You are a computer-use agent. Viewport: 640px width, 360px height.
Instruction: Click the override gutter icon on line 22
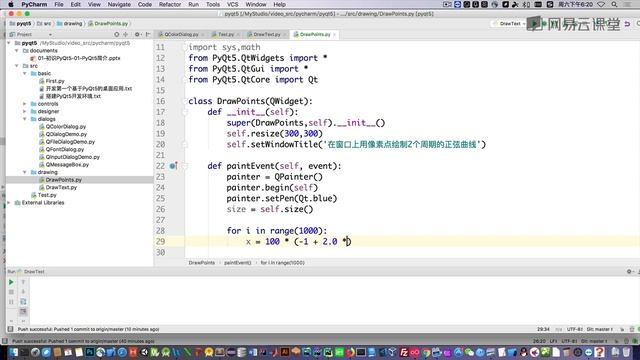pos(173,166)
